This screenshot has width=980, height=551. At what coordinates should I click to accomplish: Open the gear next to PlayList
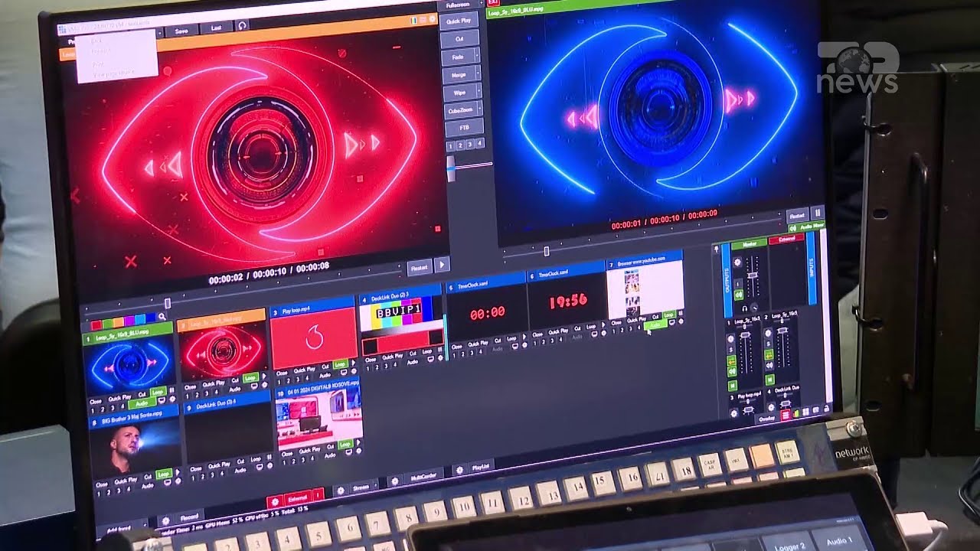coord(459,470)
